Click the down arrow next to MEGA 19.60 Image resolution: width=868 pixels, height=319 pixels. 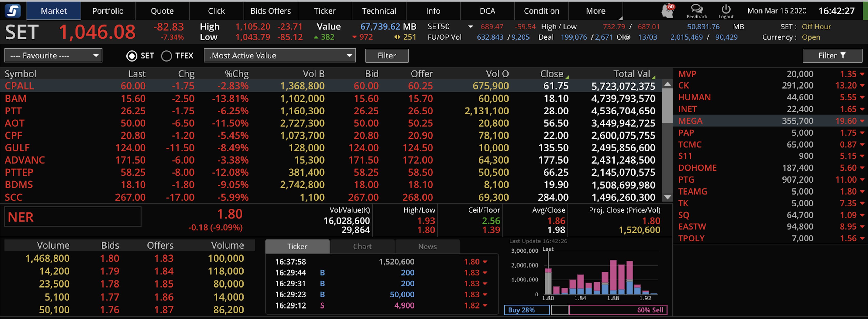(862, 121)
